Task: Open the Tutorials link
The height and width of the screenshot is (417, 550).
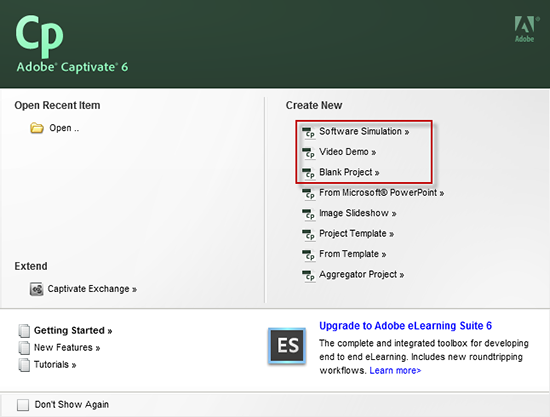Action: click(x=55, y=365)
